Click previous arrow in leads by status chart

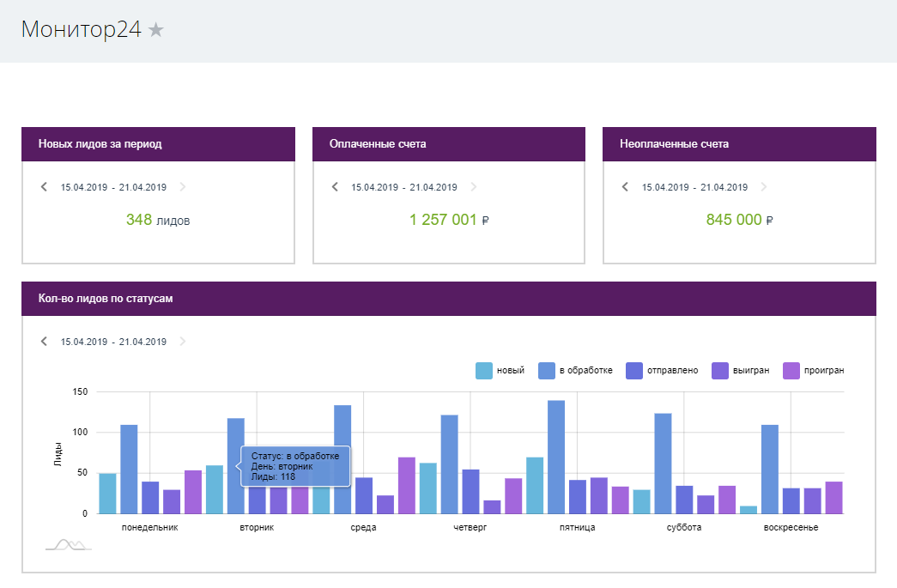[45, 342]
